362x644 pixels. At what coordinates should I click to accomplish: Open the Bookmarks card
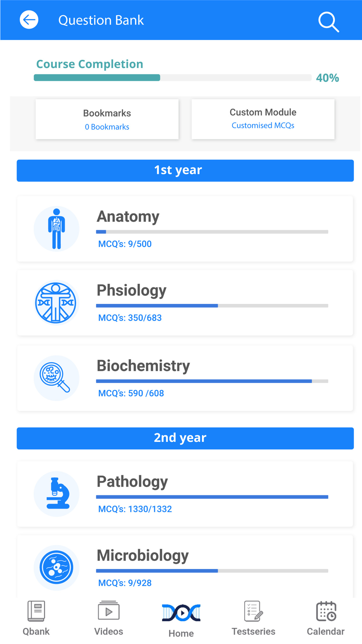(x=107, y=119)
